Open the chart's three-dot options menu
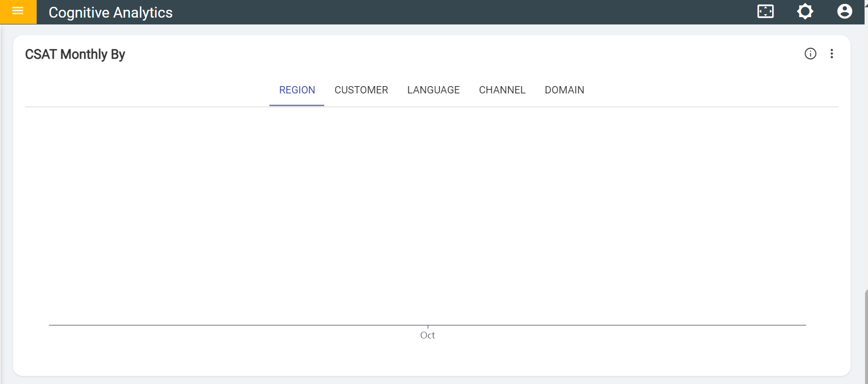 (x=831, y=54)
